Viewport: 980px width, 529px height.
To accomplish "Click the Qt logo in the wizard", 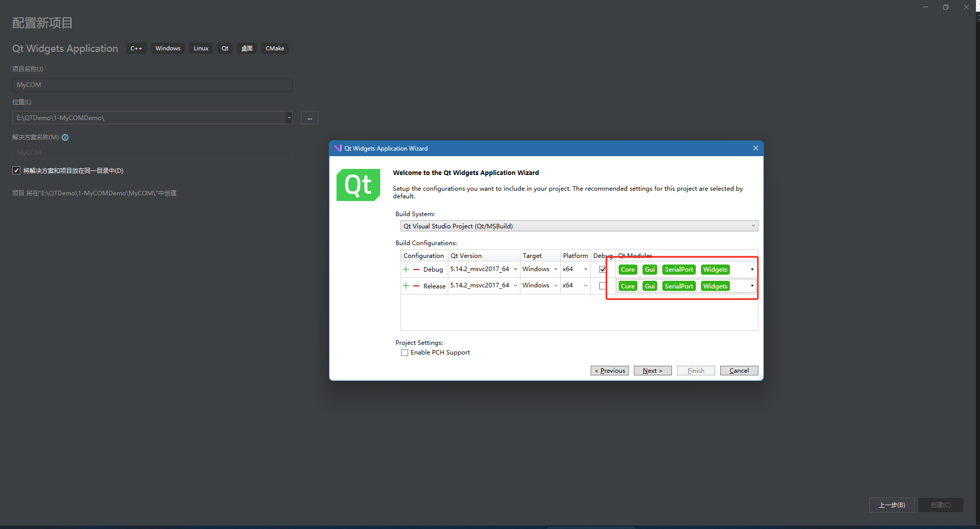I will [x=358, y=185].
